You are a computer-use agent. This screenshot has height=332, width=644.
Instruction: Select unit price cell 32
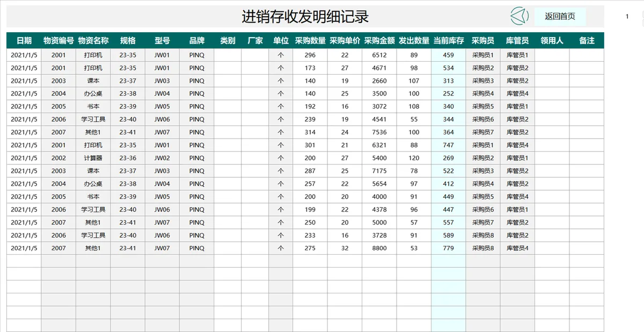tap(345, 248)
